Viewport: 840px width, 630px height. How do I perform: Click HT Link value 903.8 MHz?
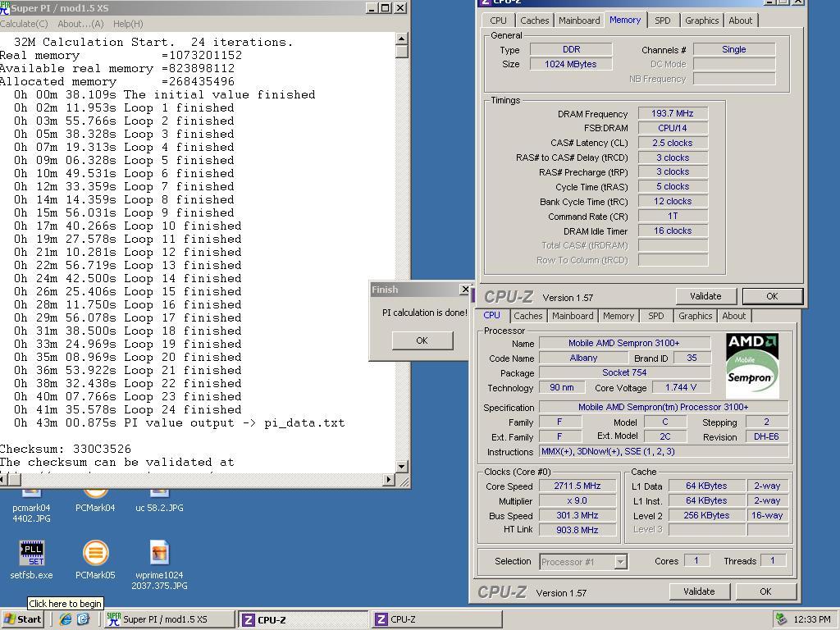(577, 530)
